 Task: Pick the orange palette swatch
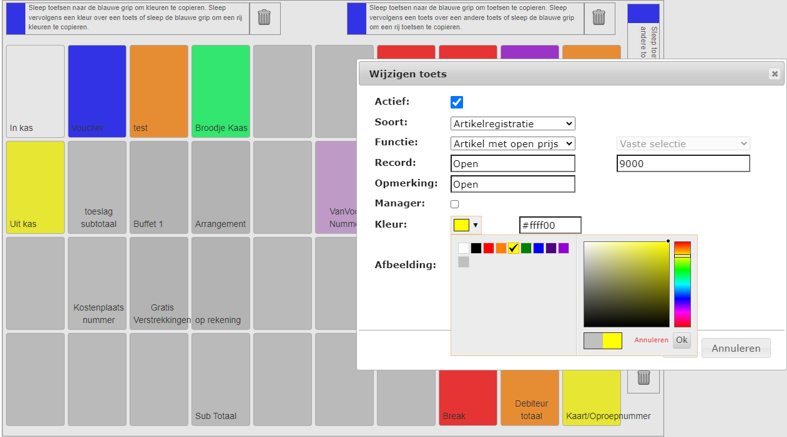click(x=501, y=248)
